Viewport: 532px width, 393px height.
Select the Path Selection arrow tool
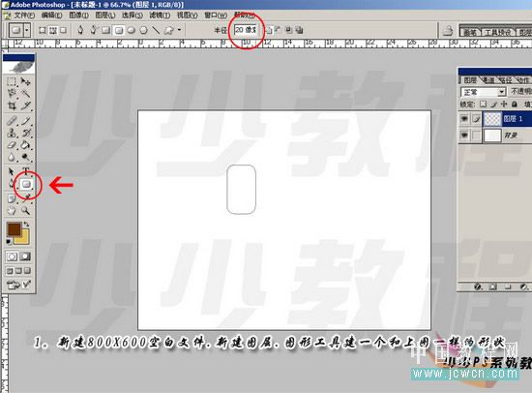pyautogui.click(x=12, y=171)
